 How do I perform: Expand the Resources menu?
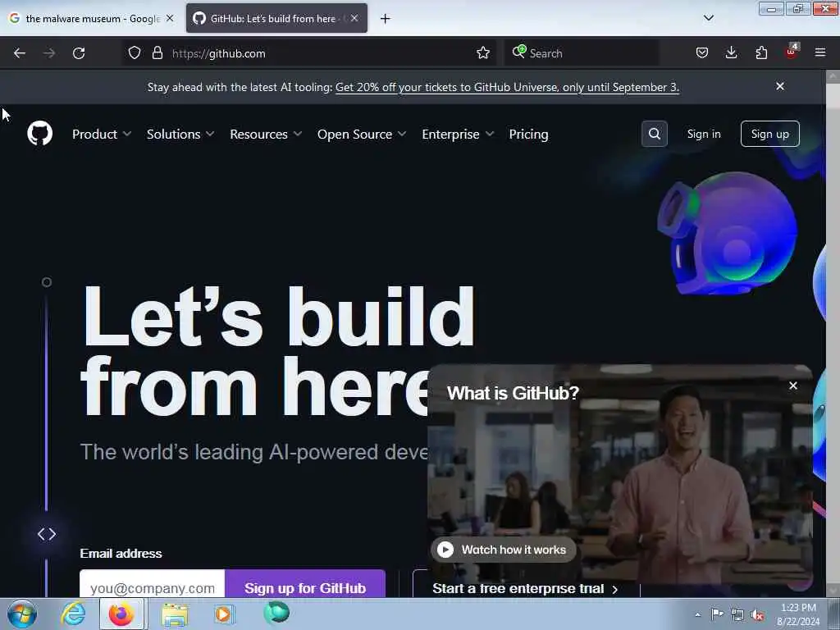[267, 134]
